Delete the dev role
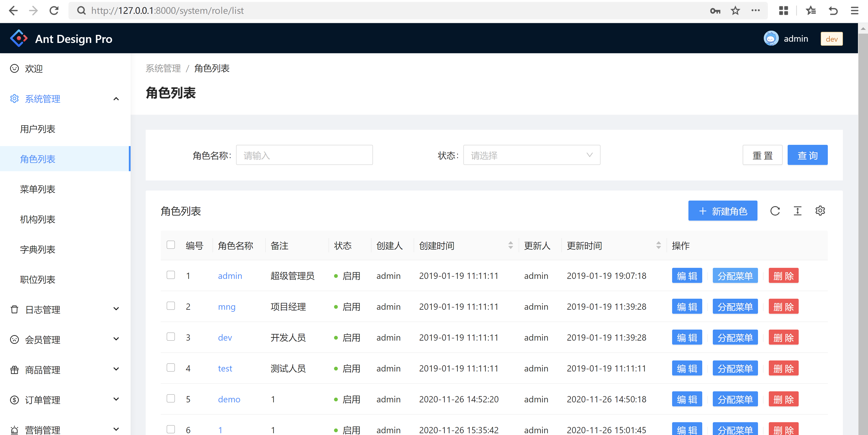The width and height of the screenshot is (868, 435). click(783, 337)
